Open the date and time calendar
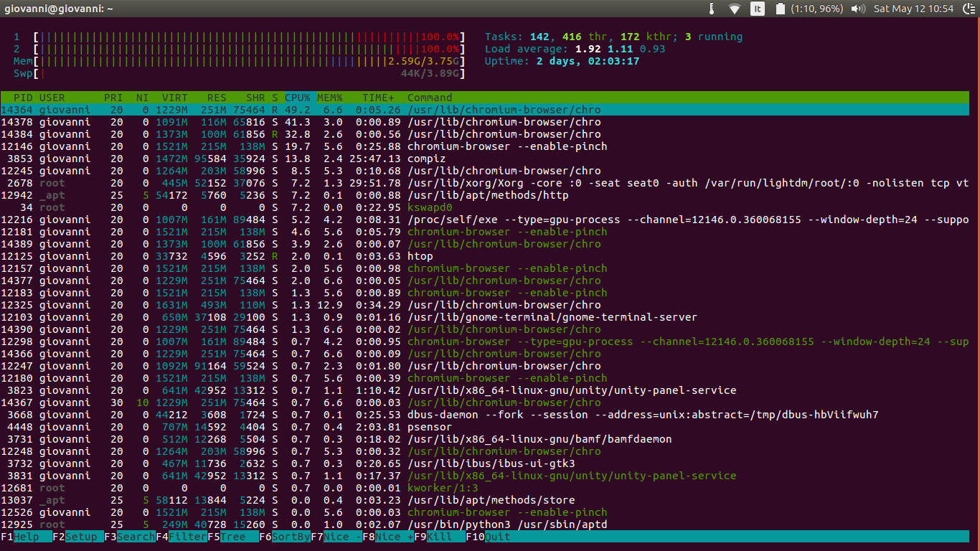Viewport: 980px width, 551px height. click(913, 9)
